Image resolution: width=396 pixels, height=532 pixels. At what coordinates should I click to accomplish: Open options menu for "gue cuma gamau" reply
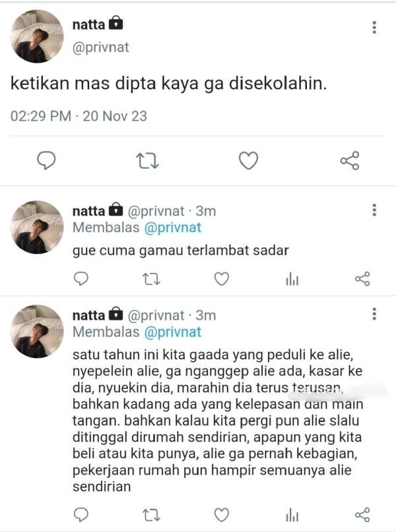(374, 210)
